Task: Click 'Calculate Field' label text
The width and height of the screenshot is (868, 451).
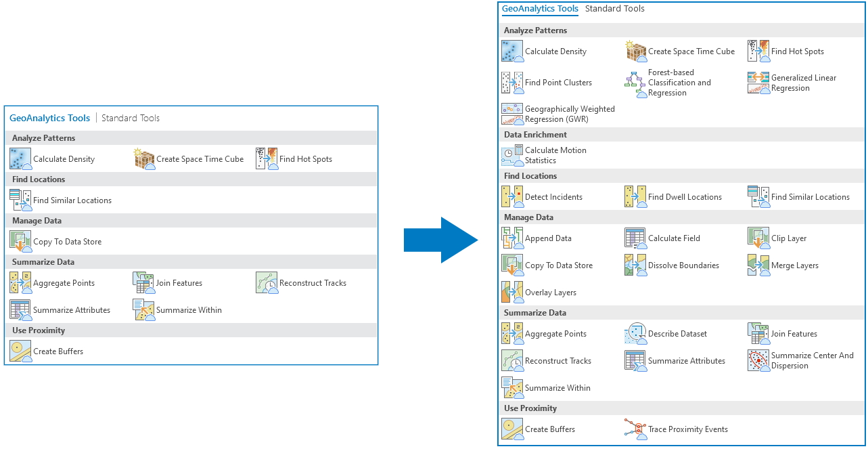Action: tap(674, 238)
